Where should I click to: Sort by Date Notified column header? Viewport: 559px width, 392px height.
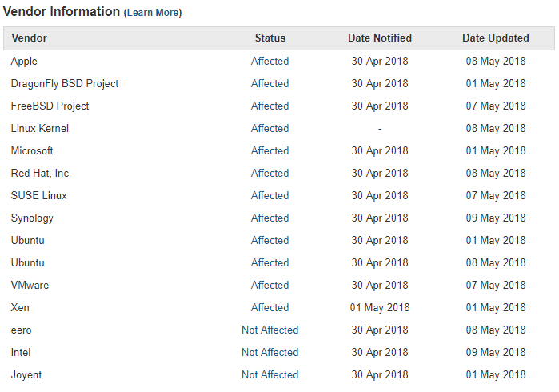[380, 38]
